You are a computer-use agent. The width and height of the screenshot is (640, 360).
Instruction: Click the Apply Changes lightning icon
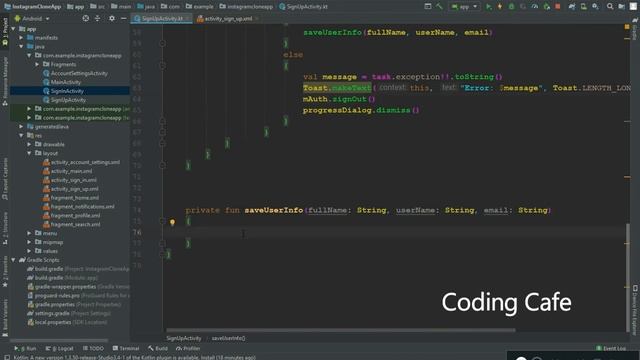click(500, 7)
